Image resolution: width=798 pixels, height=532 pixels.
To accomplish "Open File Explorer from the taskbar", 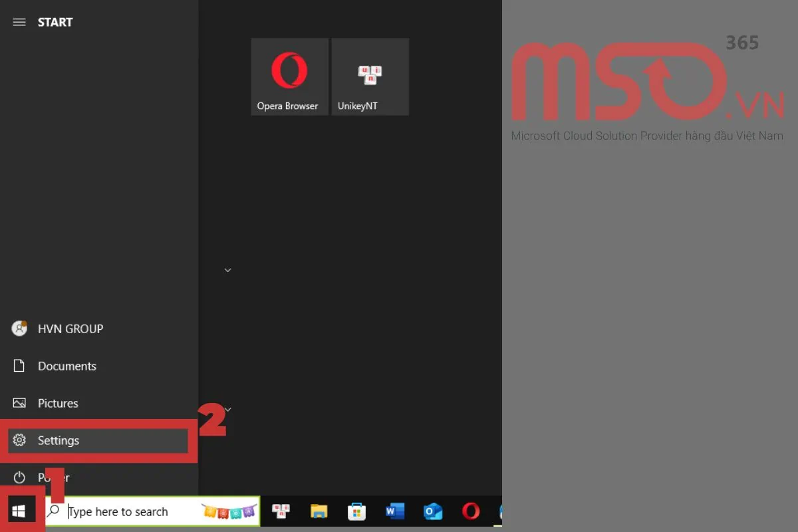I will 319,511.
